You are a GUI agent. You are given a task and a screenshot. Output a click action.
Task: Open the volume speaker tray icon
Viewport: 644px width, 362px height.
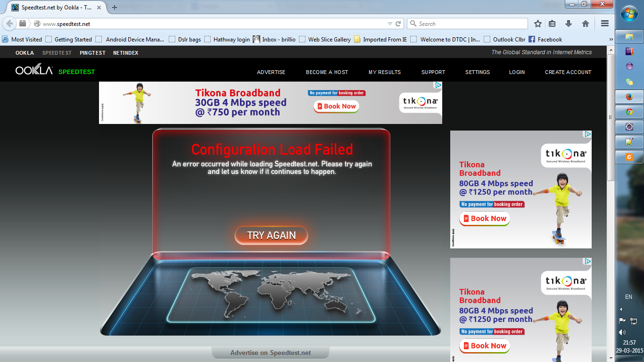click(x=622, y=332)
